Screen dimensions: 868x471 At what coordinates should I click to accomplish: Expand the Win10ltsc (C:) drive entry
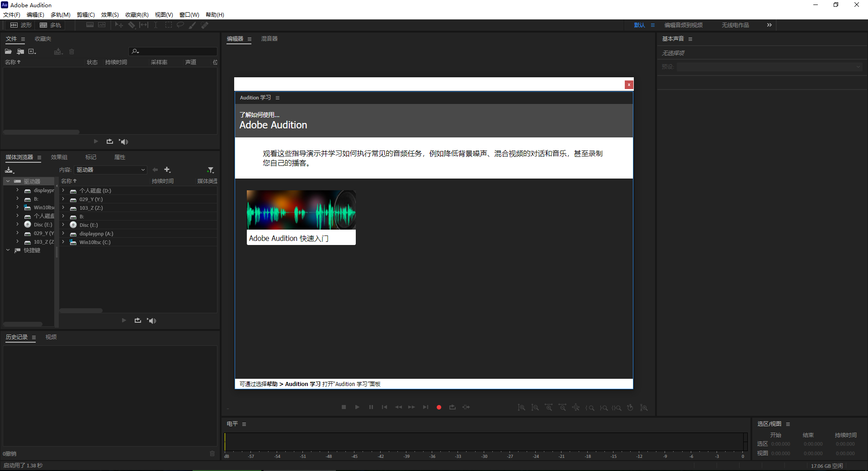click(63, 242)
